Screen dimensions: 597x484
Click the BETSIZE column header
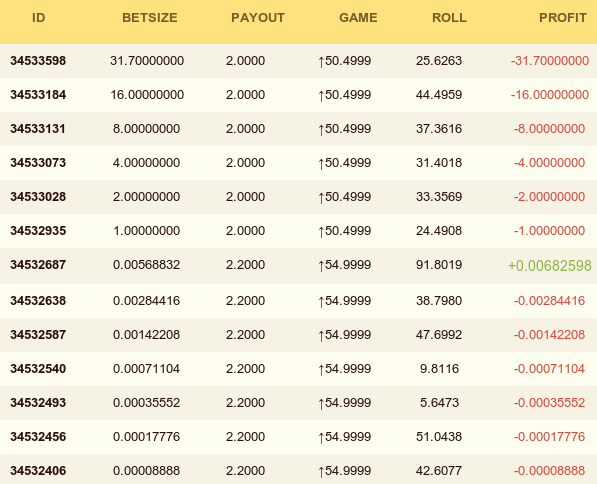(x=150, y=18)
